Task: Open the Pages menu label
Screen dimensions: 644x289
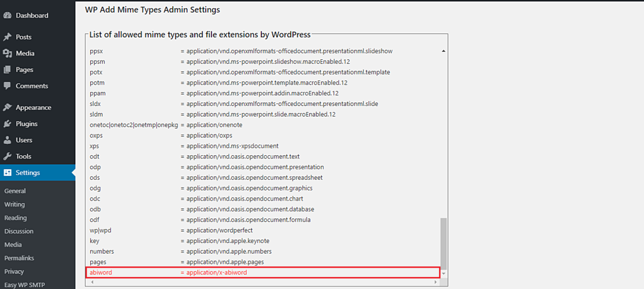Action: 24,70
